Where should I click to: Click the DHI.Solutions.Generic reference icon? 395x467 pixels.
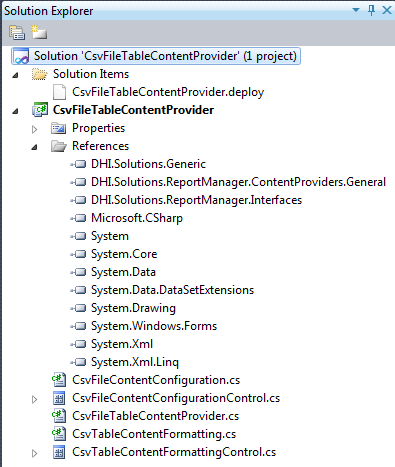click(79, 164)
